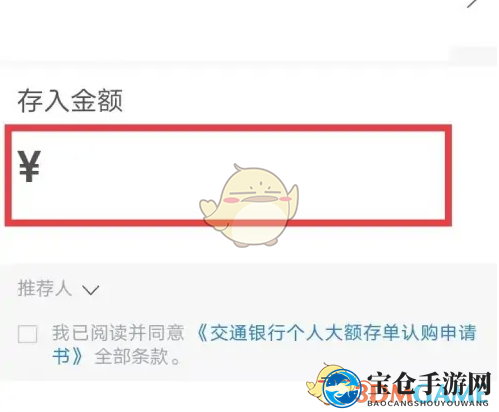
Task: Open the 交通银行个人大额存单认购申请书 link
Action: tap(337, 333)
